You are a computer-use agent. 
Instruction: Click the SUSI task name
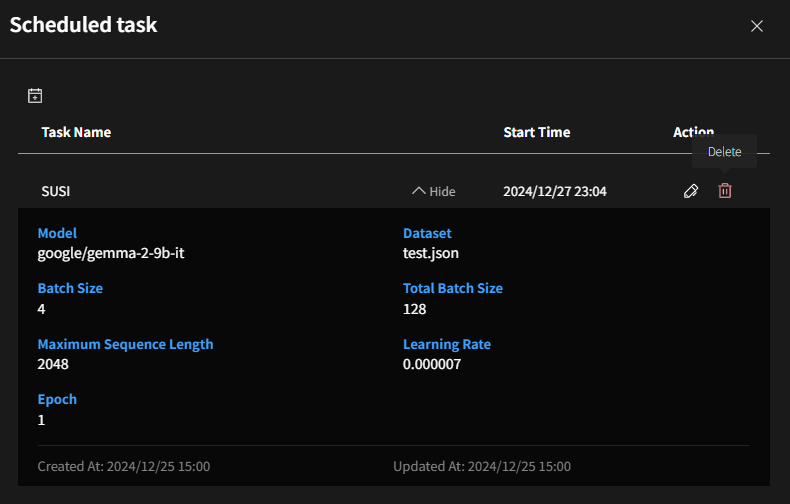tap(56, 191)
